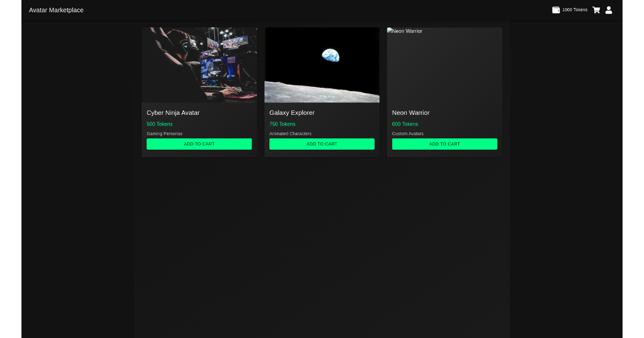Click the 500 Tokens price

(x=159, y=124)
